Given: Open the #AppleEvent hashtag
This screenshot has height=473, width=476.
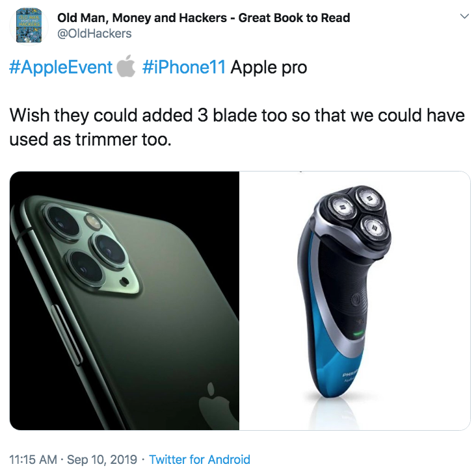Looking at the screenshot, I should [60, 67].
